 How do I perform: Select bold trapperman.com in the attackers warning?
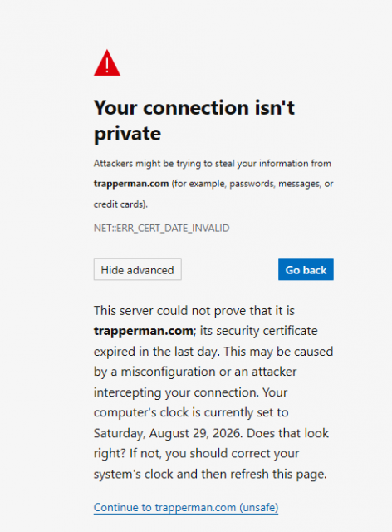131,184
